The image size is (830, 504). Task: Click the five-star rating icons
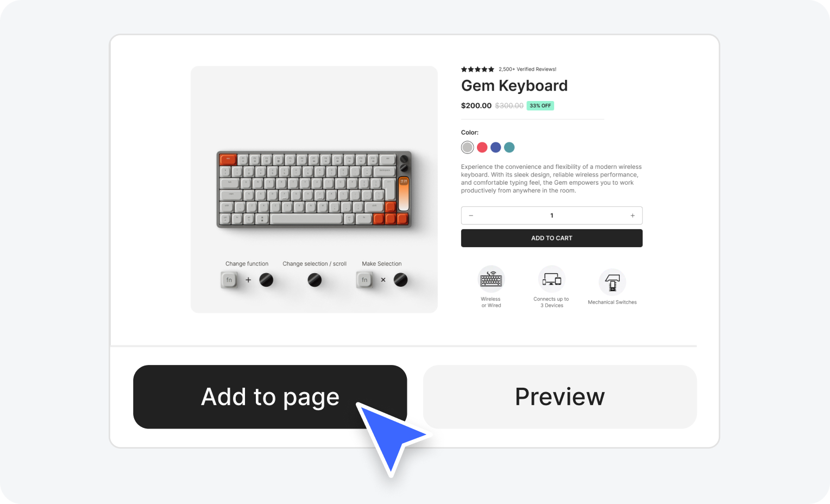tap(477, 69)
